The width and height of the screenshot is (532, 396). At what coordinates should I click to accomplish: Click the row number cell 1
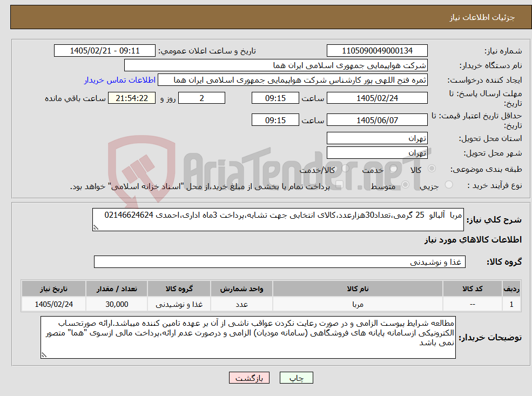pyautogui.click(x=511, y=304)
